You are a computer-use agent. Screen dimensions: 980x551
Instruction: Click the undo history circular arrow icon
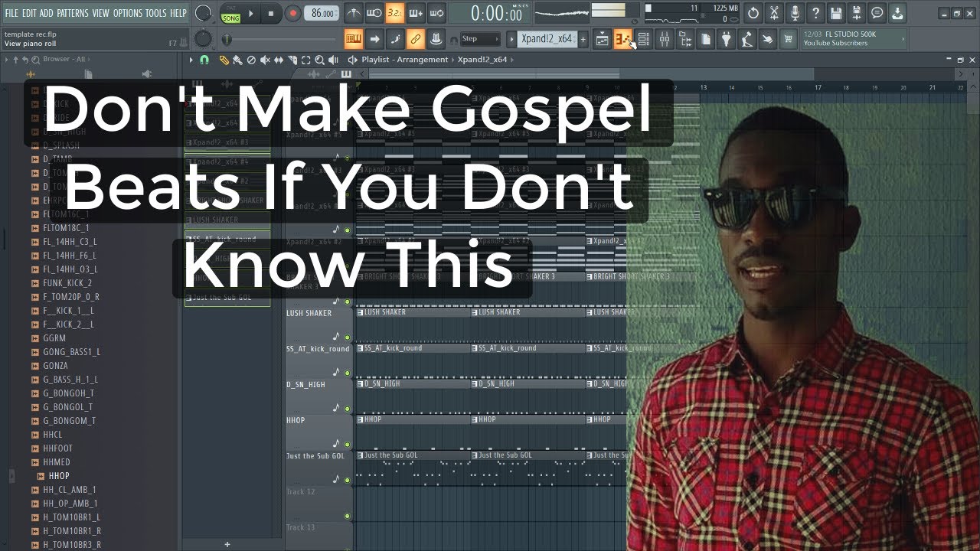[x=754, y=13]
